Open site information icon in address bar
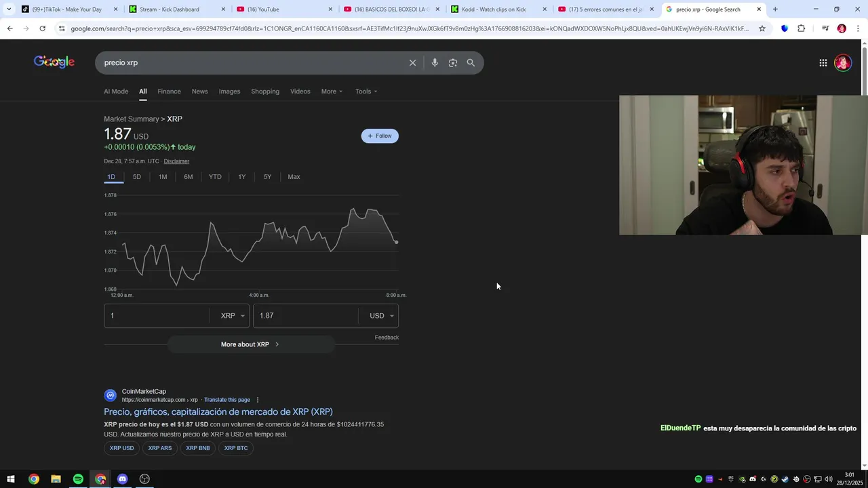This screenshot has height=488, width=868. [62, 28]
